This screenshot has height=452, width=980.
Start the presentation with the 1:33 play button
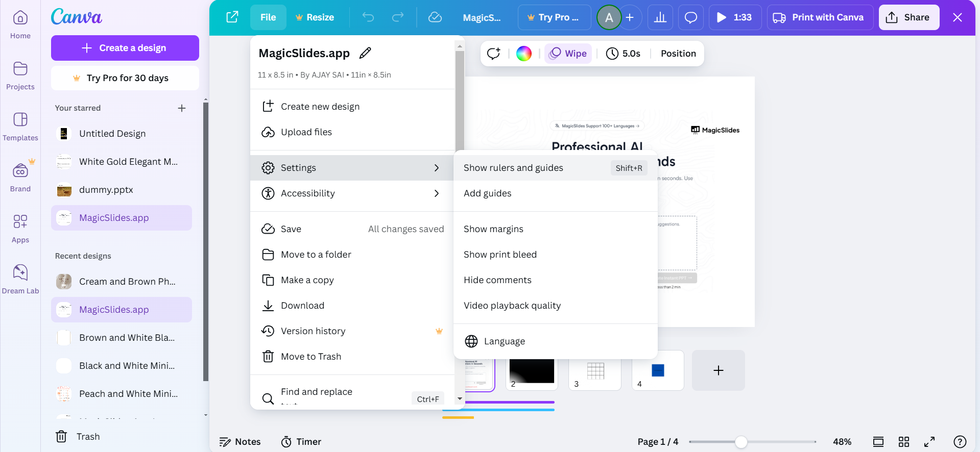(735, 17)
